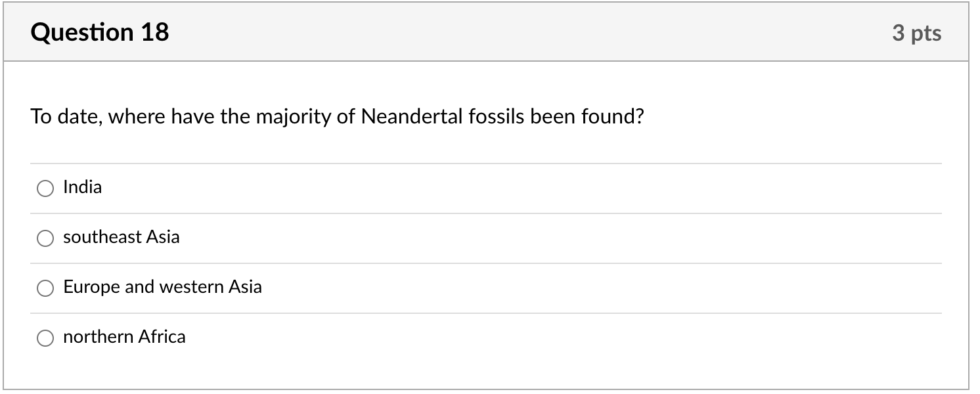Click the word 'Asia' in southeast Asia option
Screen dimensions: 980x394
163,237
